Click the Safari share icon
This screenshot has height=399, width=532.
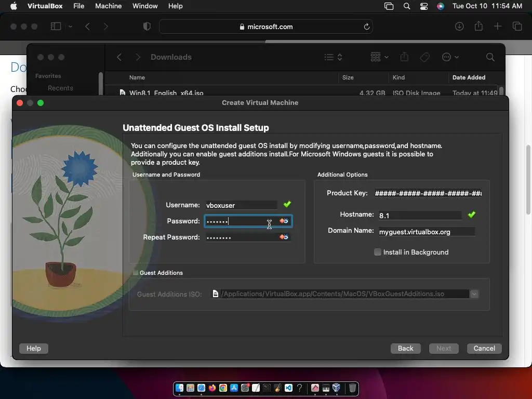(x=478, y=26)
